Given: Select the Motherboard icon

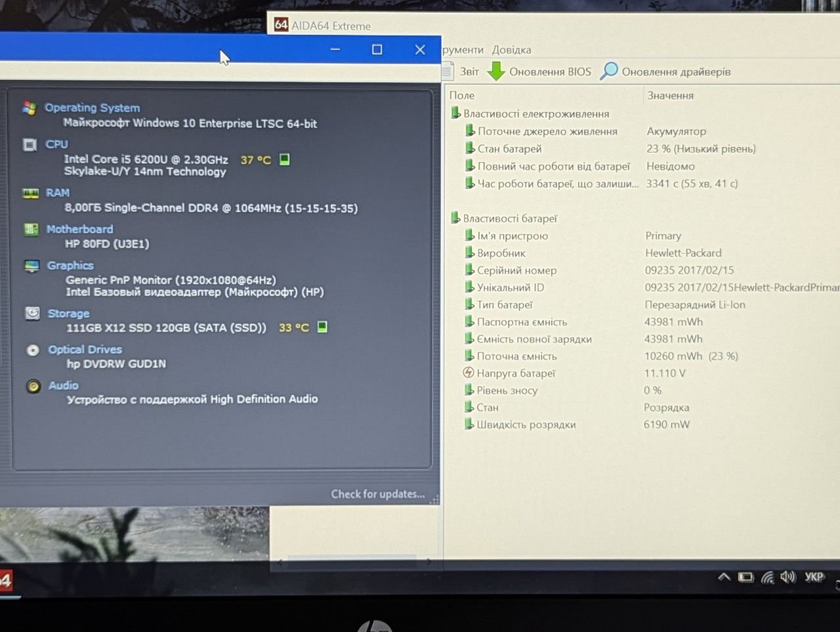Looking at the screenshot, I should coord(31,229).
